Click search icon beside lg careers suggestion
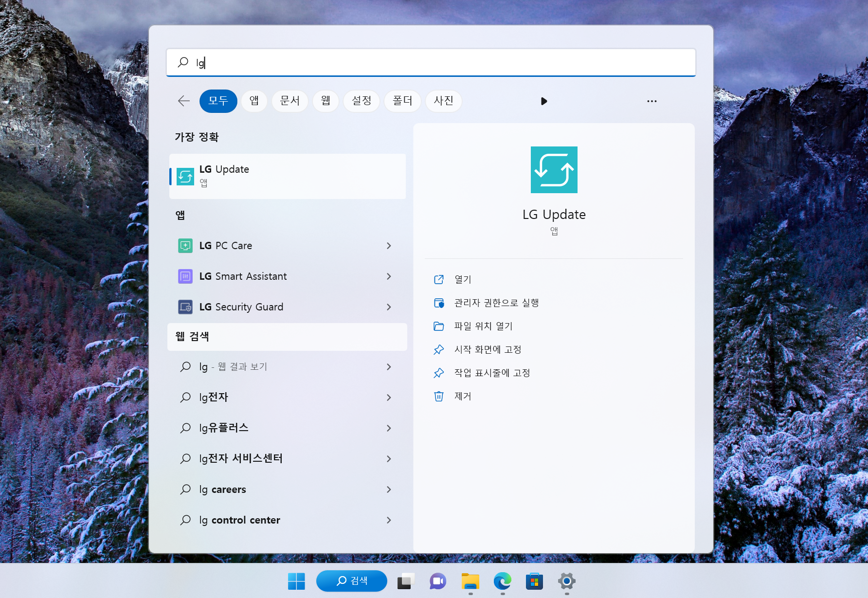Screen dimensions: 868x598 185,489
